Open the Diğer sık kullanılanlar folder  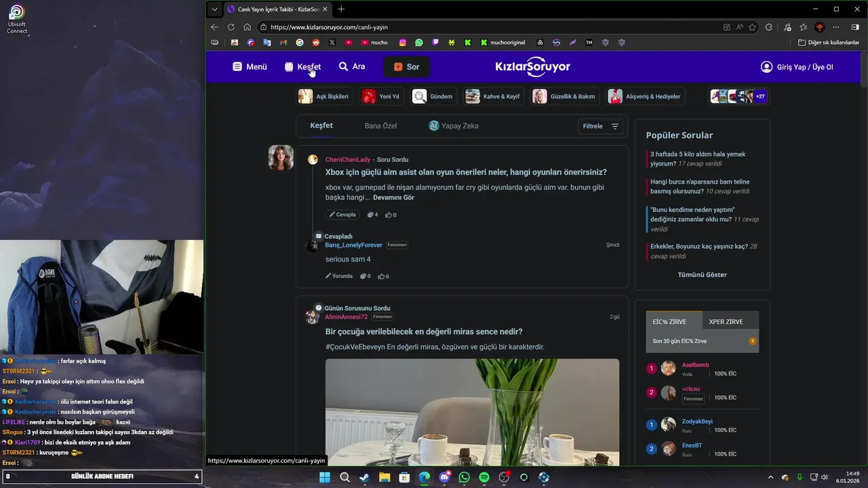tap(829, 42)
